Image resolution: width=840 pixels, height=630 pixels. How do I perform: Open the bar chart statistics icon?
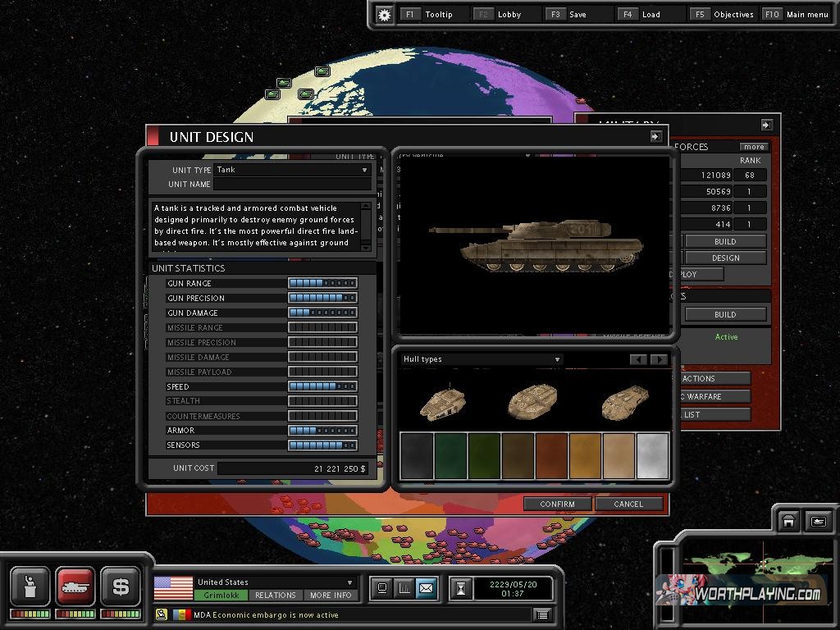(x=404, y=588)
